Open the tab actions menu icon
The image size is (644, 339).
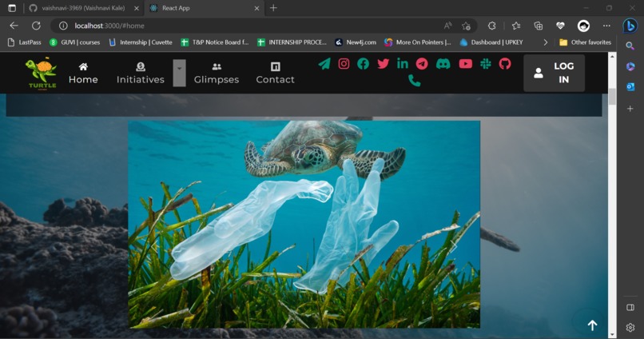12,8
